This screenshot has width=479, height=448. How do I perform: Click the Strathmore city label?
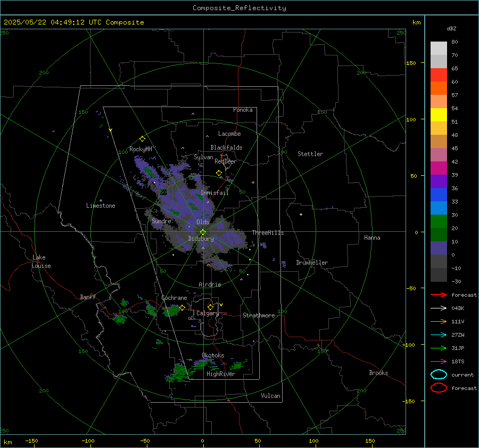point(259,315)
